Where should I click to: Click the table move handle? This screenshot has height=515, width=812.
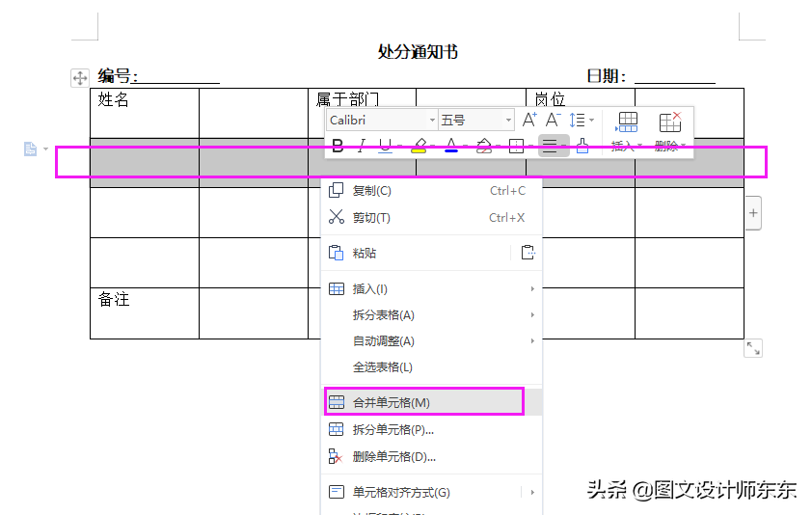(x=80, y=78)
